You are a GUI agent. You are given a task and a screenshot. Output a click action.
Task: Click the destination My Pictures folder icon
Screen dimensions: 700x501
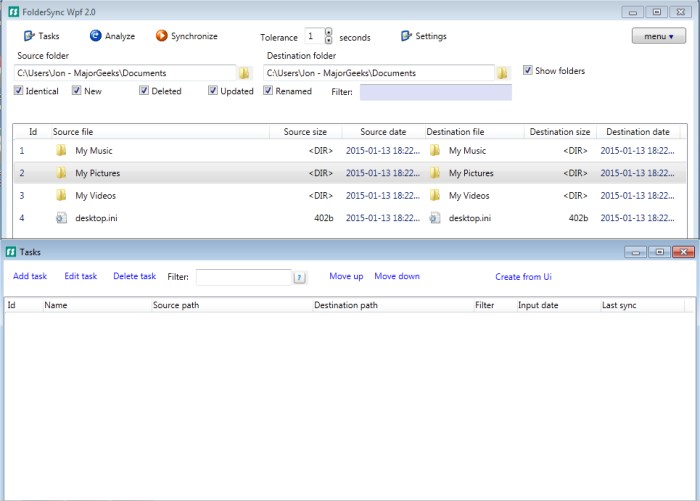(x=435, y=172)
